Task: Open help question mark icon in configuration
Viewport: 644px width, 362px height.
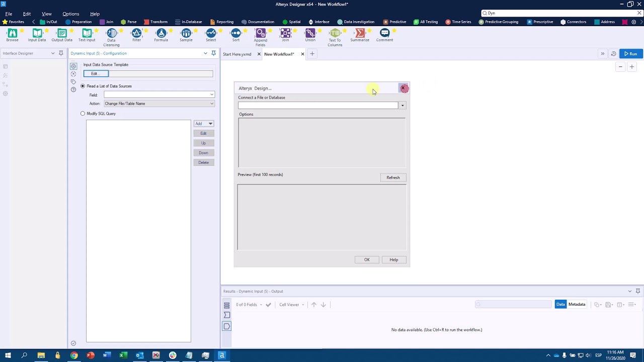Action: pos(73,89)
